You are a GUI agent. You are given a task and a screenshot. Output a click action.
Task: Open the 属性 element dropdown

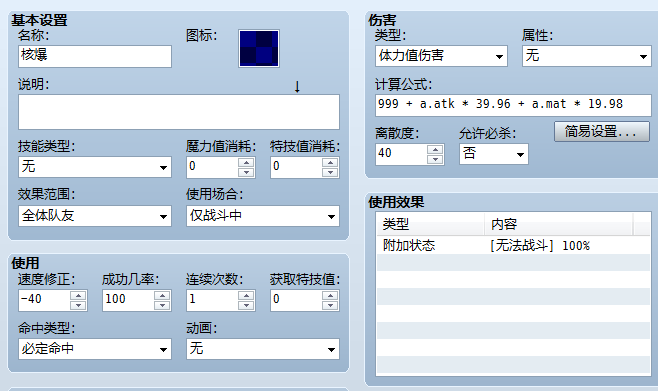coord(587,56)
